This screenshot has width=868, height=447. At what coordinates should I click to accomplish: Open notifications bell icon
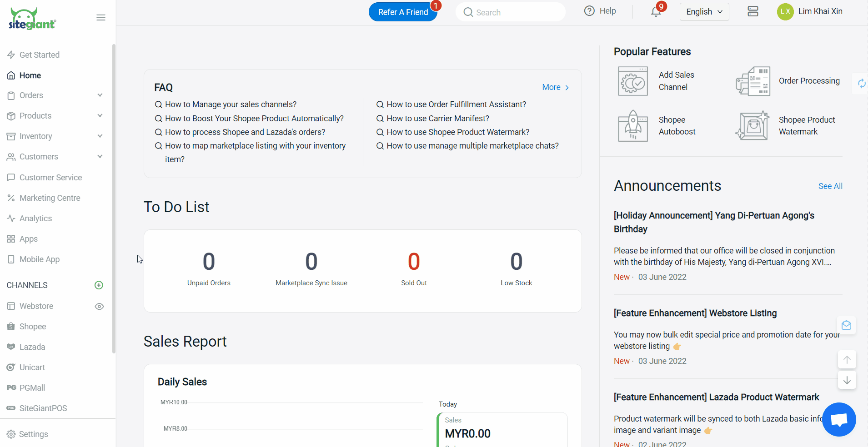click(x=656, y=12)
